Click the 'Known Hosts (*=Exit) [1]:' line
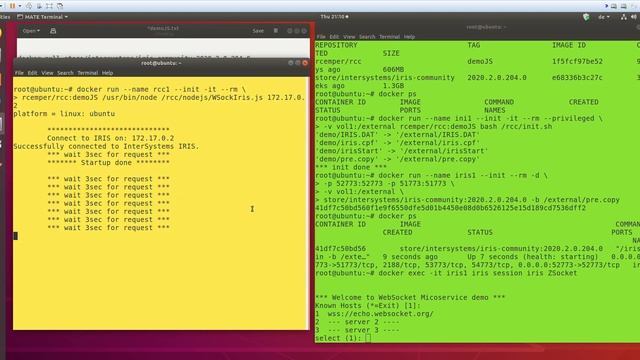 [368, 306]
